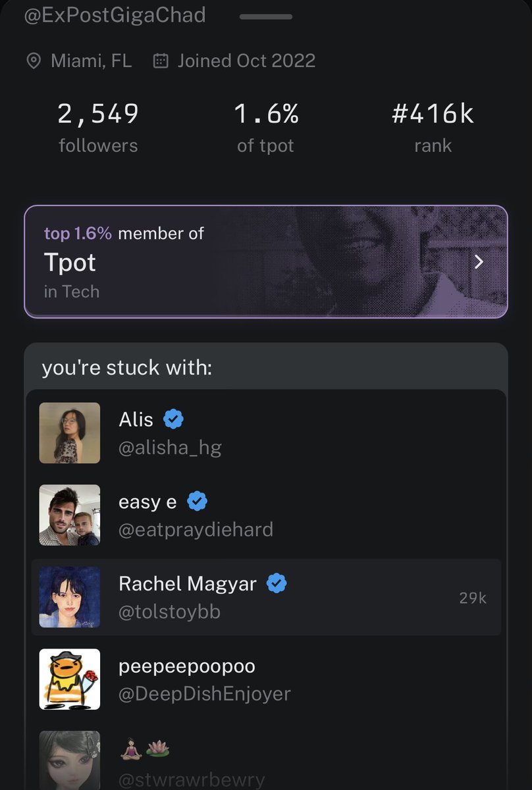The image size is (532, 790).
Task: Open the Tpot community card chevron arrow
Action: [x=479, y=262]
